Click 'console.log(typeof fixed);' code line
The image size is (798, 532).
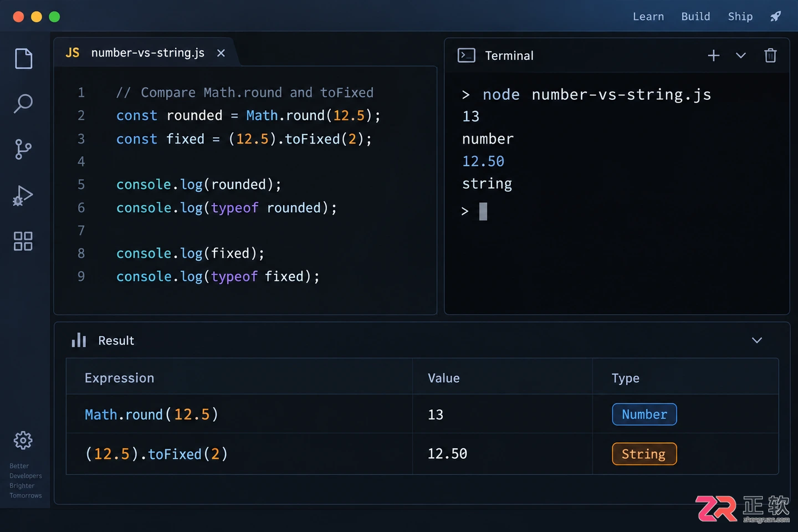coord(218,277)
